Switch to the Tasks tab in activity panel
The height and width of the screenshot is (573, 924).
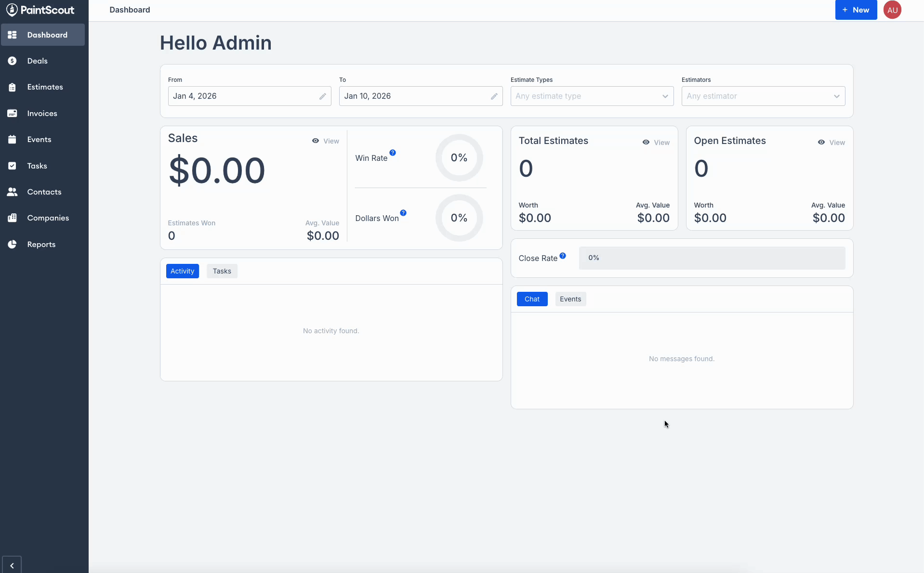222,271
